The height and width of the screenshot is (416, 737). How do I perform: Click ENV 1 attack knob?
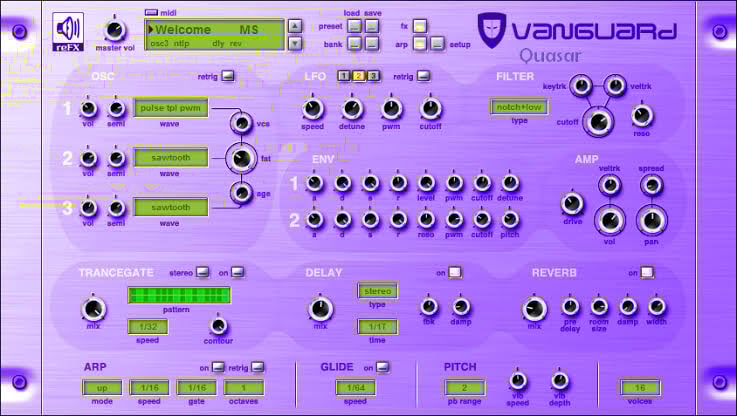pos(314,183)
